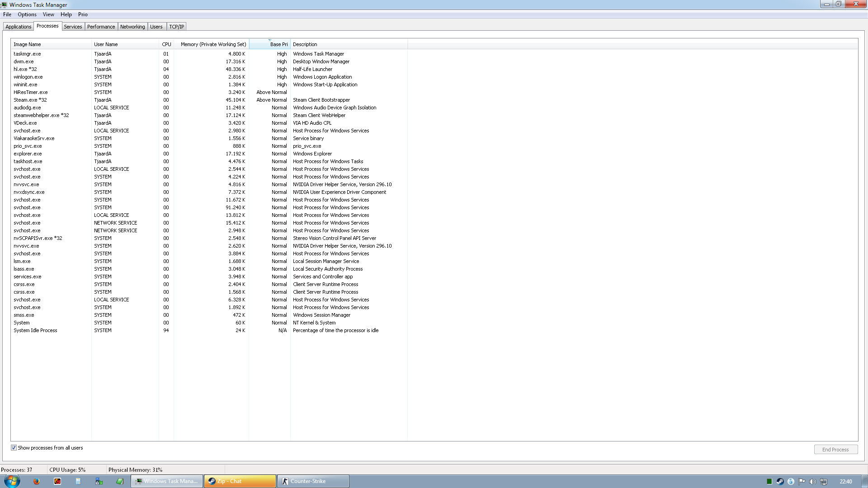The width and height of the screenshot is (868, 488).
Task: Select the smss.exe process
Action: (209, 315)
